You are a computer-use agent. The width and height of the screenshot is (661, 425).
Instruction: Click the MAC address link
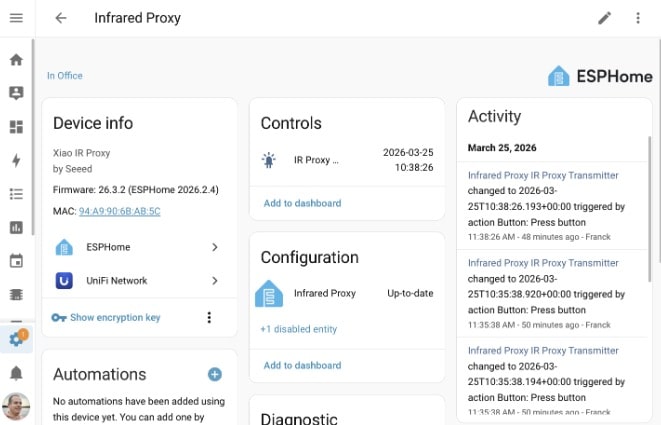pyautogui.click(x=120, y=211)
